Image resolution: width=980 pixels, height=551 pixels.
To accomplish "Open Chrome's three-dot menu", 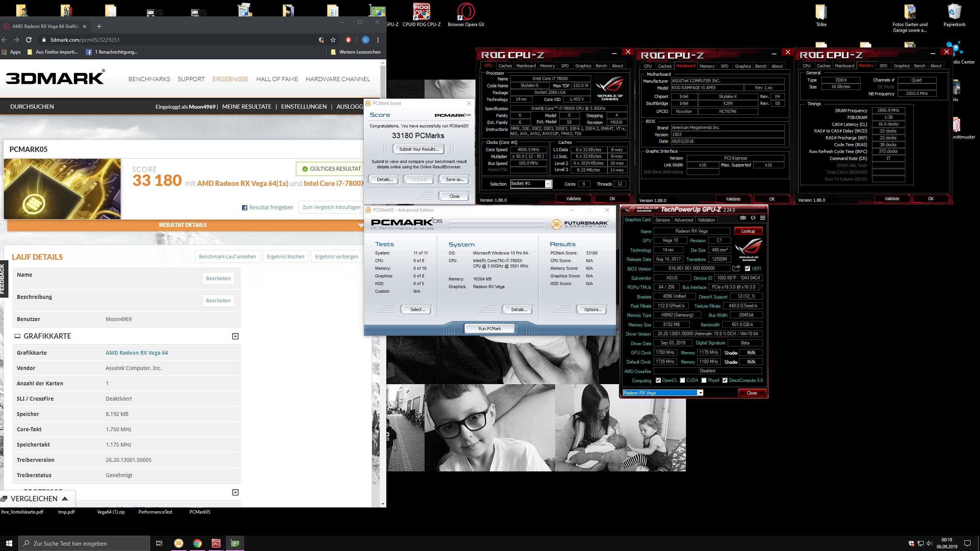I will pos(378,40).
